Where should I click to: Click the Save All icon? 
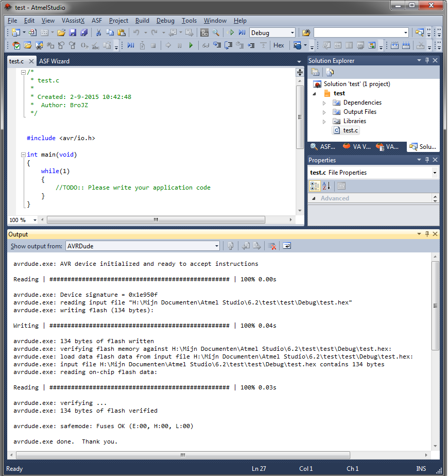pos(84,32)
